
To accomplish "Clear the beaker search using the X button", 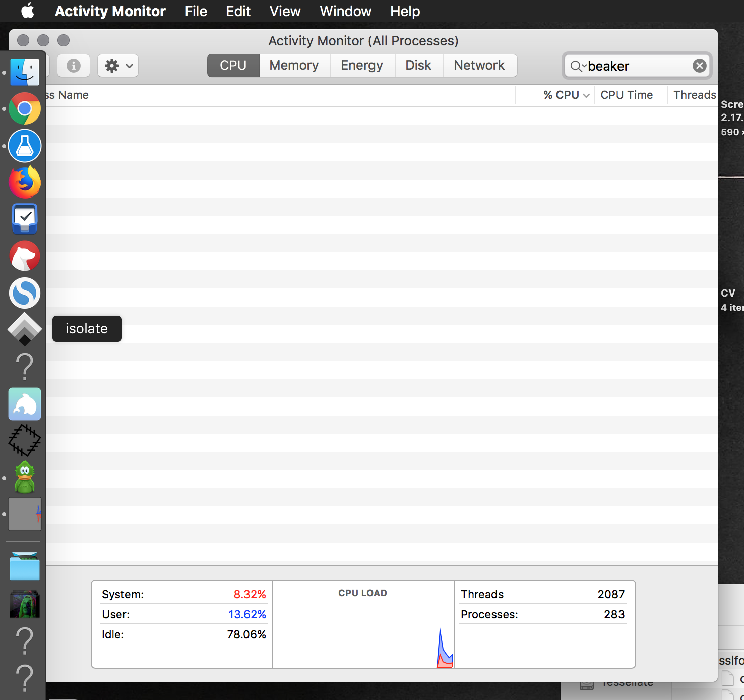I will 700,65.
